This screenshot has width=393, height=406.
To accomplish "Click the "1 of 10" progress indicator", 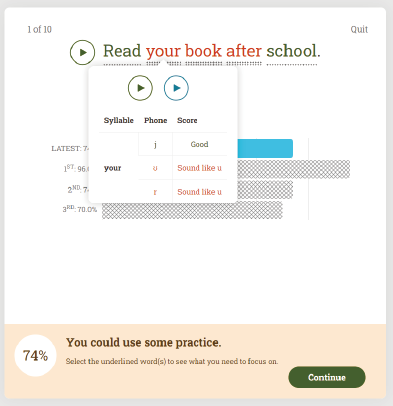I will pos(39,29).
